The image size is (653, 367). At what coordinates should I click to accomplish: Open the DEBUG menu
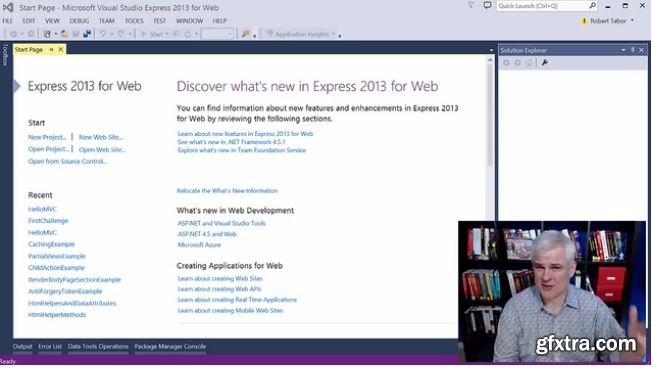pos(79,21)
